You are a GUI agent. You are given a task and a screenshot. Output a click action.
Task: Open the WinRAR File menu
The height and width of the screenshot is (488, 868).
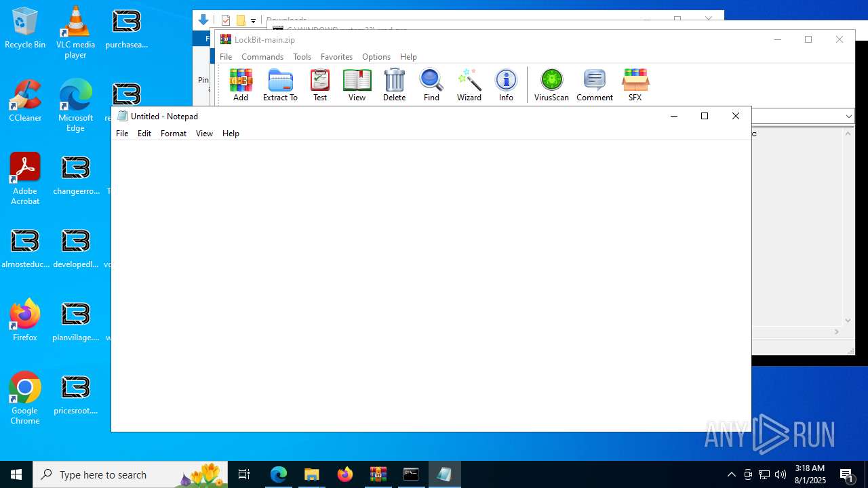[x=226, y=57]
